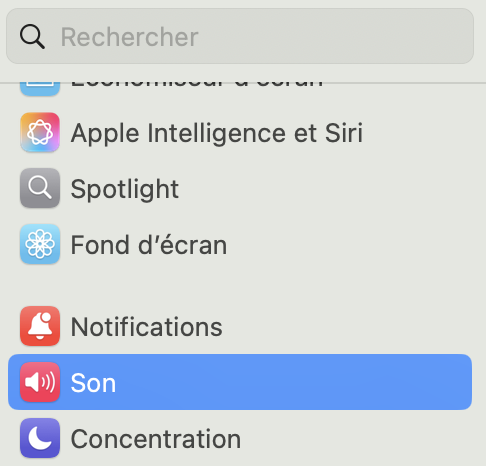Open the Notifications preferences pane
Screen dimensions: 486x466
click(240, 326)
